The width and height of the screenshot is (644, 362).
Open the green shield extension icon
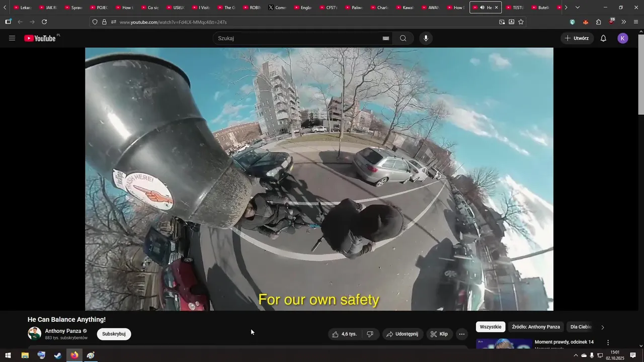point(573,22)
